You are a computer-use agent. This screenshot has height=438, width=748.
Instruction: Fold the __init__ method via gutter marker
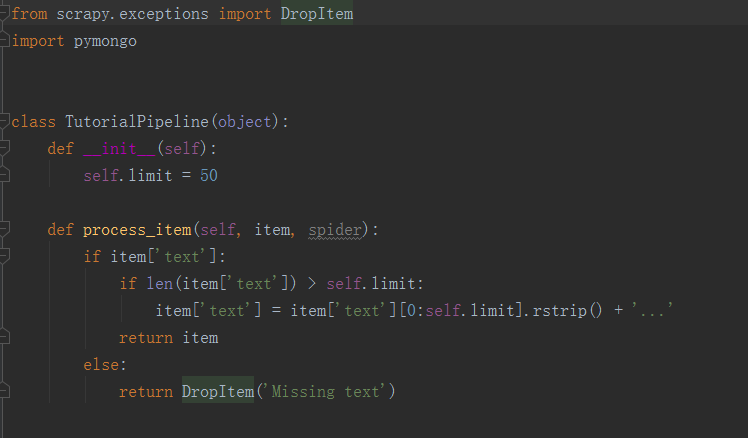click(x=4, y=148)
